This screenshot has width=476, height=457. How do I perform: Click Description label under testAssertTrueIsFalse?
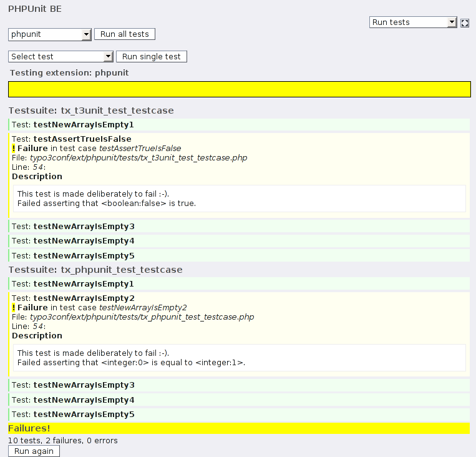(37, 177)
